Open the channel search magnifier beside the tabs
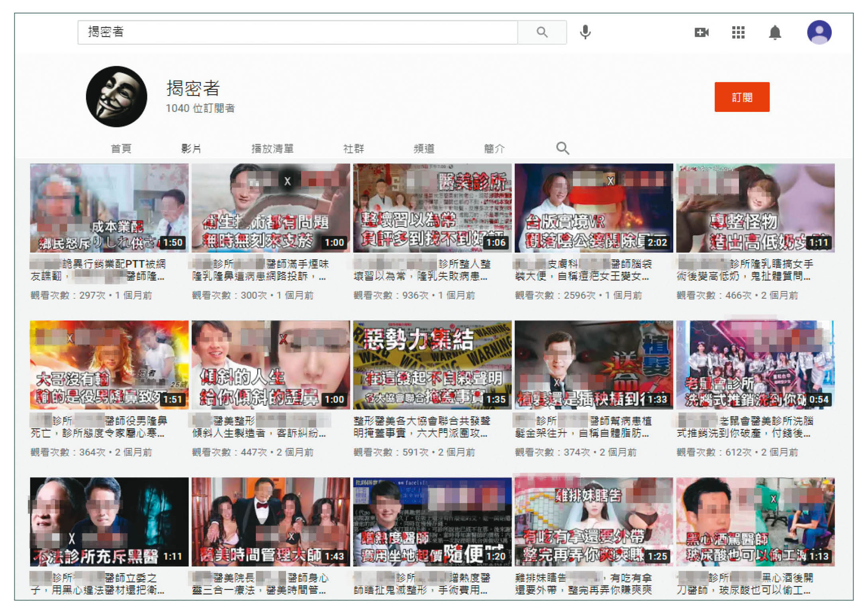This screenshot has height=614, width=868. pos(562,148)
